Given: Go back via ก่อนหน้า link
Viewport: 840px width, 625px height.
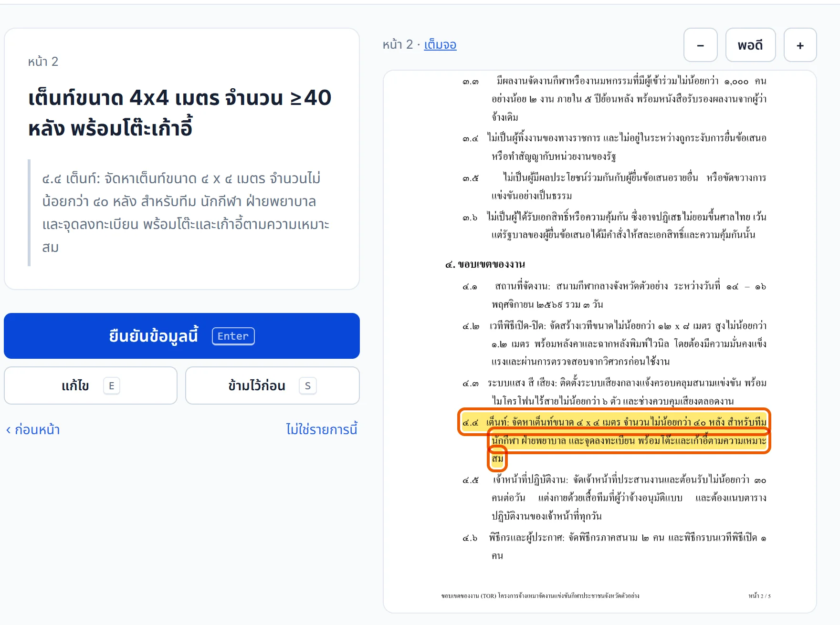Looking at the screenshot, I should pyautogui.click(x=33, y=429).
